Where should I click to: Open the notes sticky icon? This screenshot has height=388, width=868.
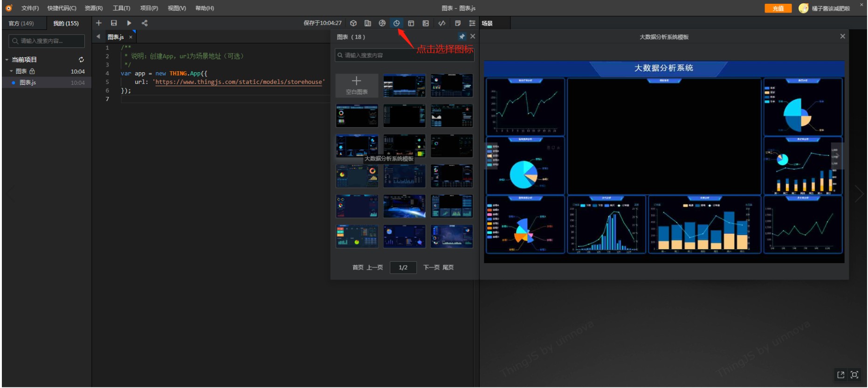458,23
